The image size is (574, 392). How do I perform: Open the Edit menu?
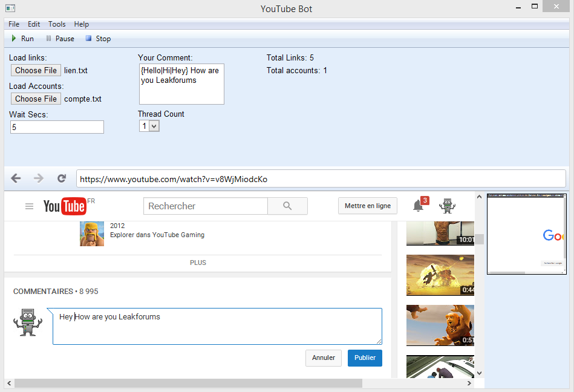34,24
